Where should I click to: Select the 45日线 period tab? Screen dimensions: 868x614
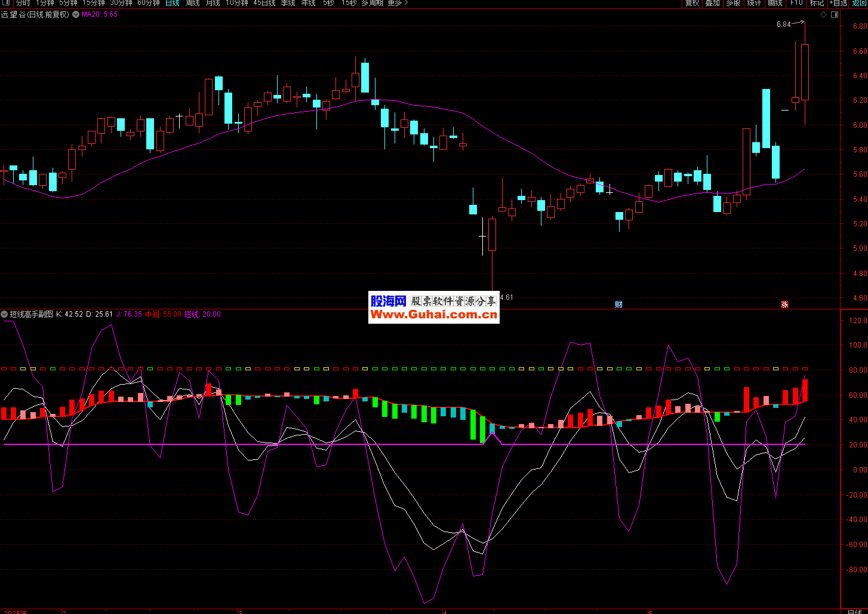pos(264,3)
